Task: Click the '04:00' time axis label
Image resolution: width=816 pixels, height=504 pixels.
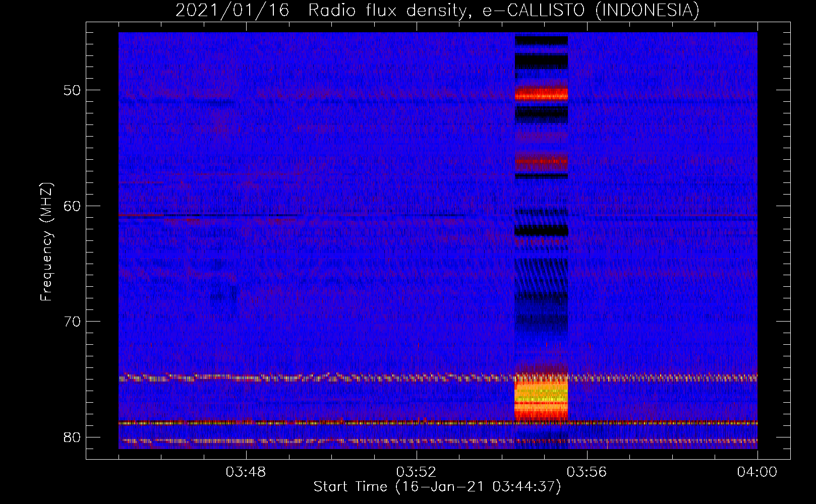Action: [757, 472]
